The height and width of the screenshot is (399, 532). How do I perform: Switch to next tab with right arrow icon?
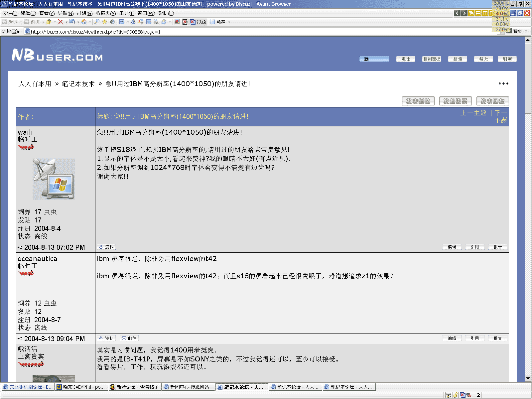click(464, 13)
